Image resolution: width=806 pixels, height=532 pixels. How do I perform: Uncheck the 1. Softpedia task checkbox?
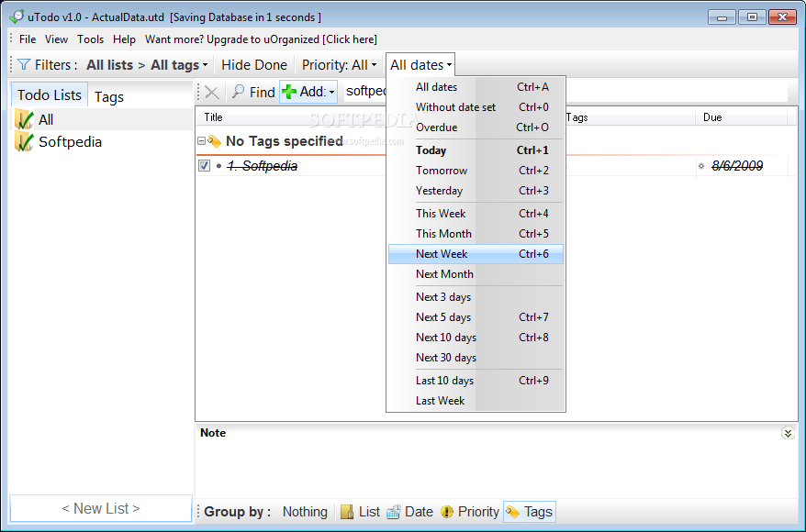click(x=204, y=165)
